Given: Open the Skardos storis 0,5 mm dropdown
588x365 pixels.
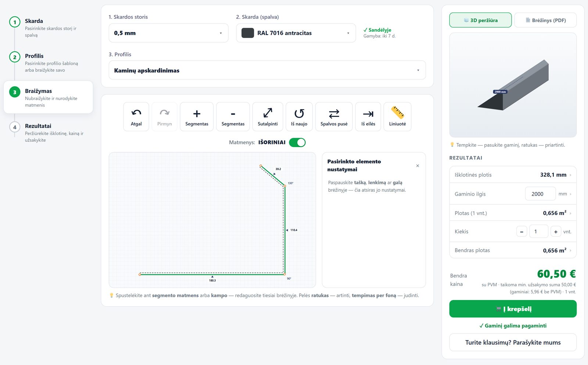Looking at the screenshot, I should point(168,33).
